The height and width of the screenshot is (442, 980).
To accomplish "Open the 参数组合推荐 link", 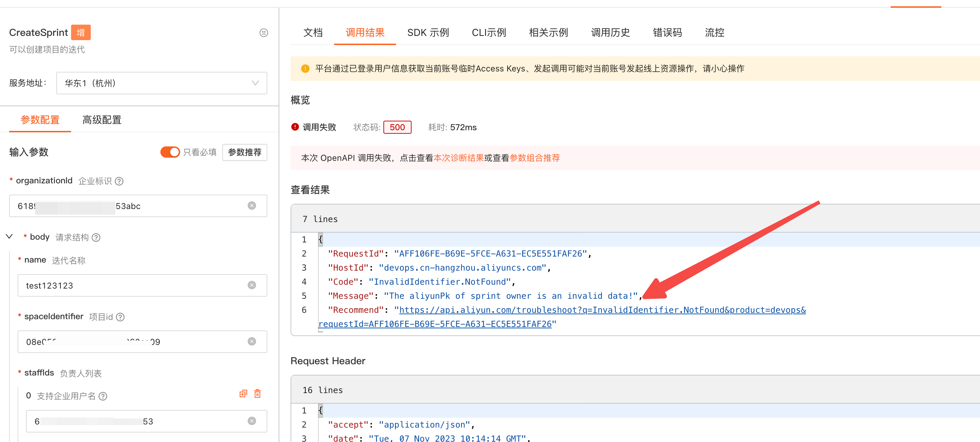I will (534, 158).
